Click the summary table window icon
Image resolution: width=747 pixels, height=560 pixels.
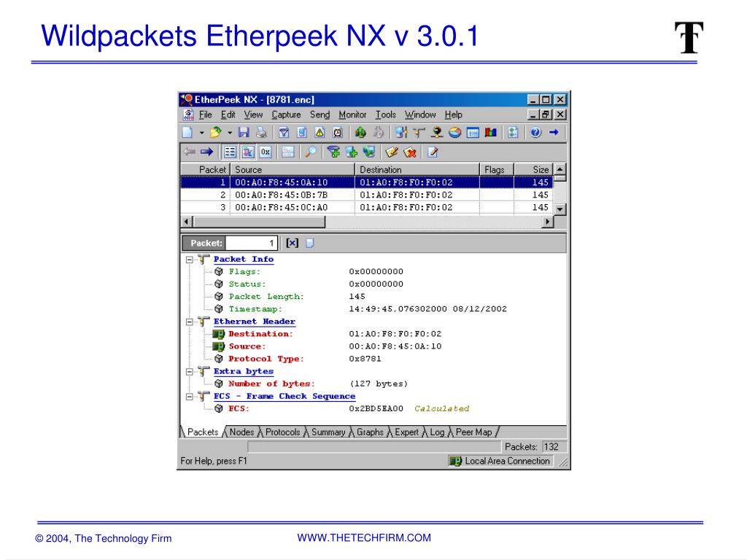pyautogui.click(x=473, y=133)
